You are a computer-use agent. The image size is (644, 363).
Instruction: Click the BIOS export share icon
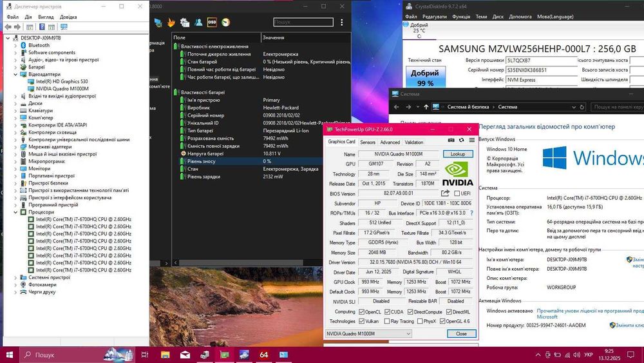pos(445,193)
